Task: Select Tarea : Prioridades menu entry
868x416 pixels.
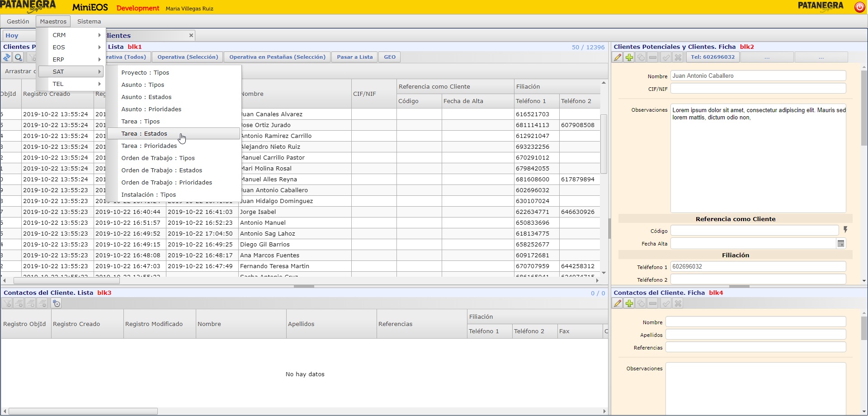Action: [x=174, y=146]
